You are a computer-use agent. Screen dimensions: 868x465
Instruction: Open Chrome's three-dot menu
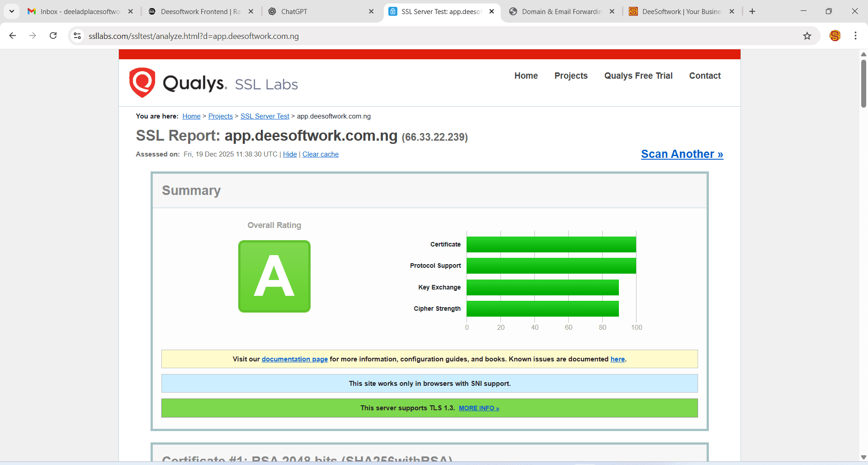click(x=855, y=36)
